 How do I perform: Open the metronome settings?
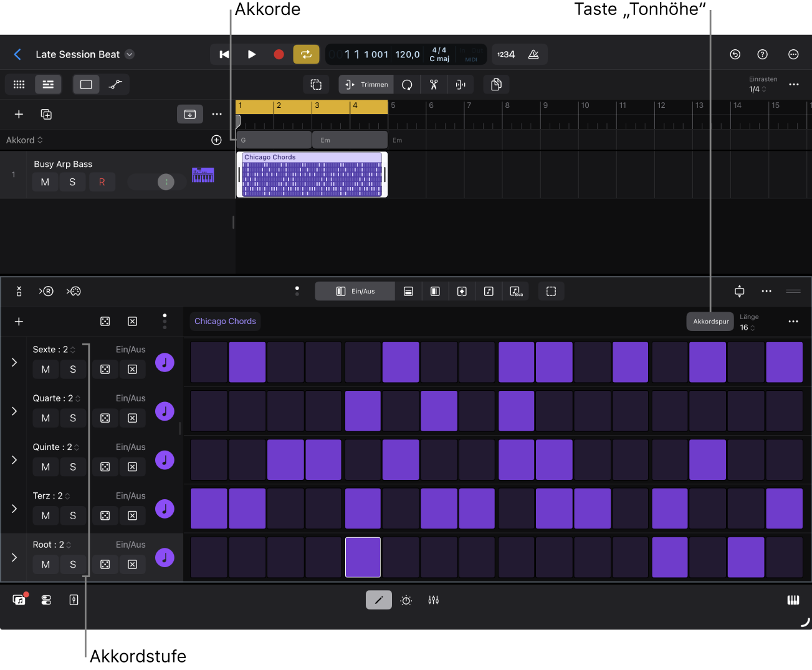pyautogui.click(x=533, y=54)
